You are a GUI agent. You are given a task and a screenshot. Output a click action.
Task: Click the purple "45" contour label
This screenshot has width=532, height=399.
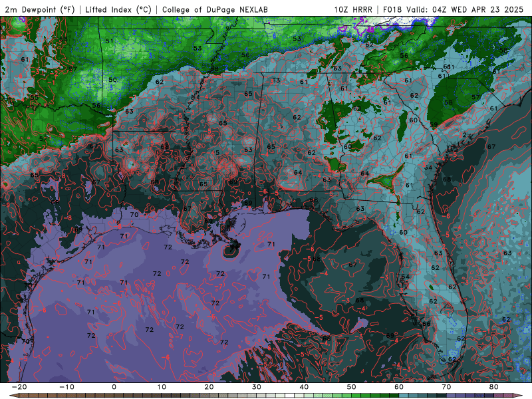(370, 30)
